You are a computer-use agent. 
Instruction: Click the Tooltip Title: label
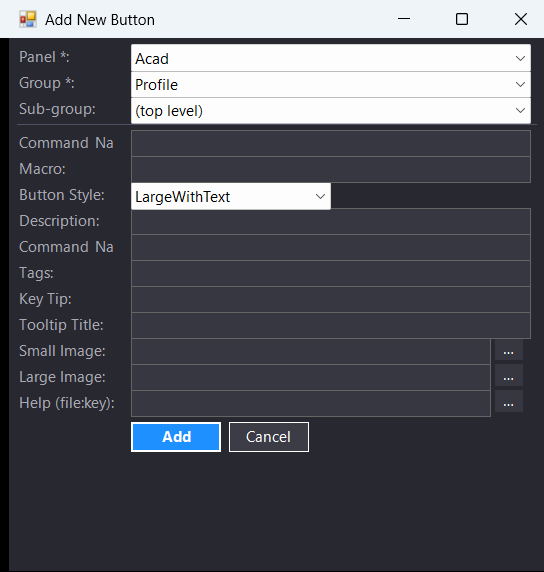[x=61, y=325]
